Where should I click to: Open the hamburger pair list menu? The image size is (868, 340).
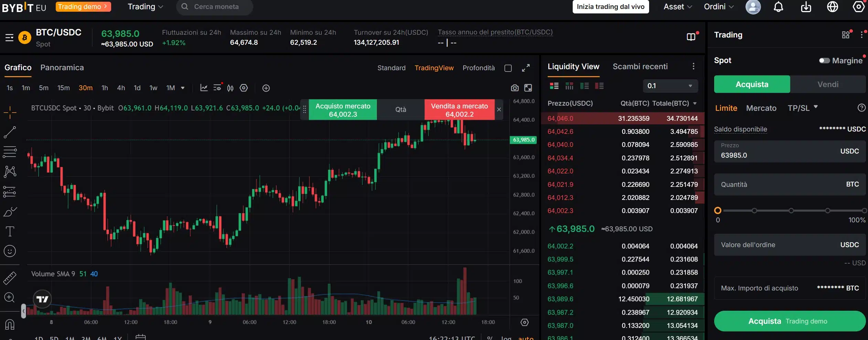point(9,38)
